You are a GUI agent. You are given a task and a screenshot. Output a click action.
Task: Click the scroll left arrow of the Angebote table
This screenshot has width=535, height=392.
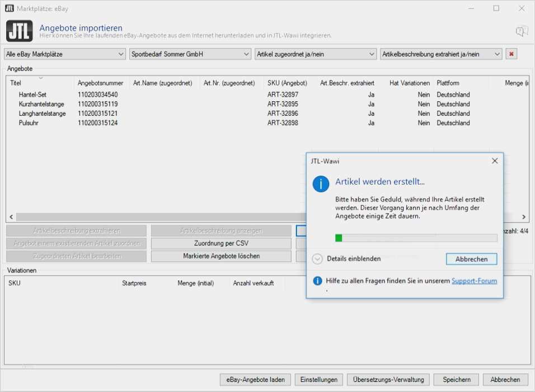(11, 217)
